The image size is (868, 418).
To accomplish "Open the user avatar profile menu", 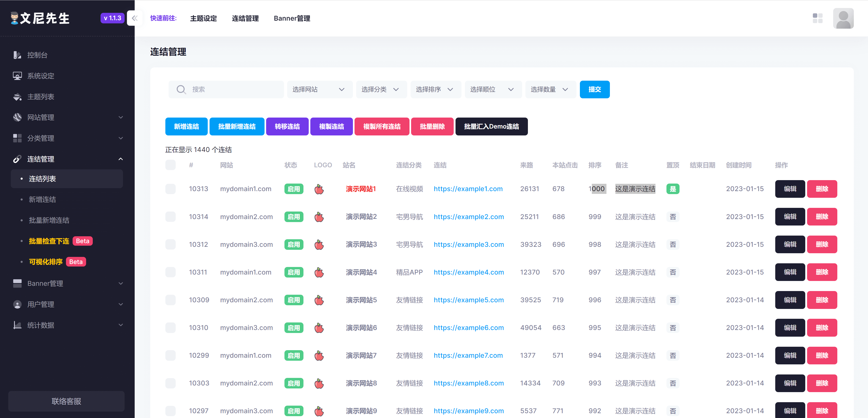I will (843, 18).
